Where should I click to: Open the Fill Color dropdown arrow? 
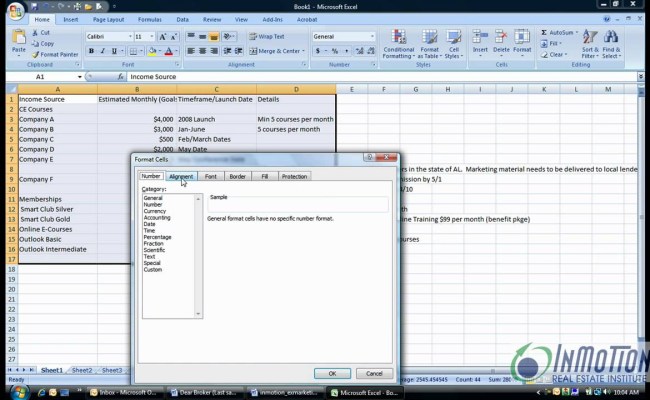pos(160,51)
